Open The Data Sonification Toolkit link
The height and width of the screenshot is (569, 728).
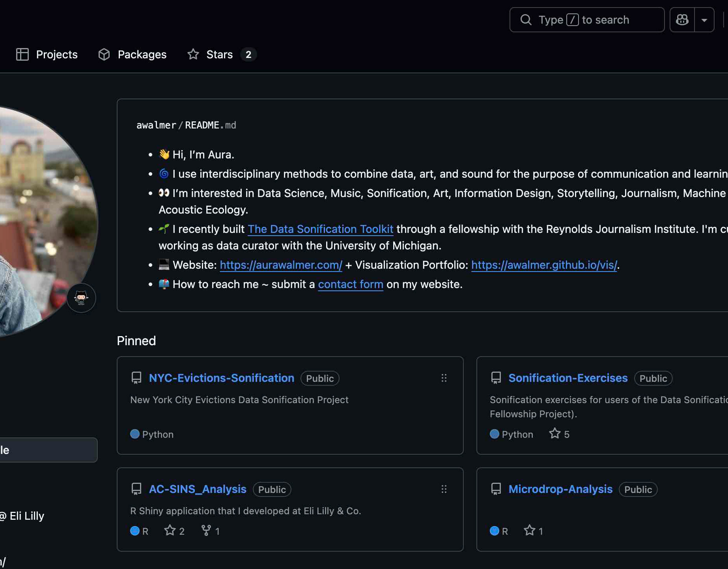320,229
